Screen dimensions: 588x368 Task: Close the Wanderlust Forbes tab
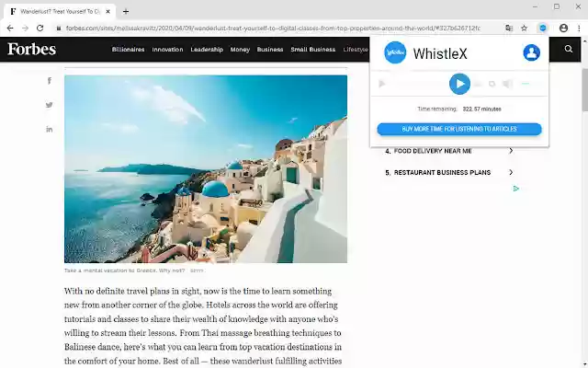108,12
